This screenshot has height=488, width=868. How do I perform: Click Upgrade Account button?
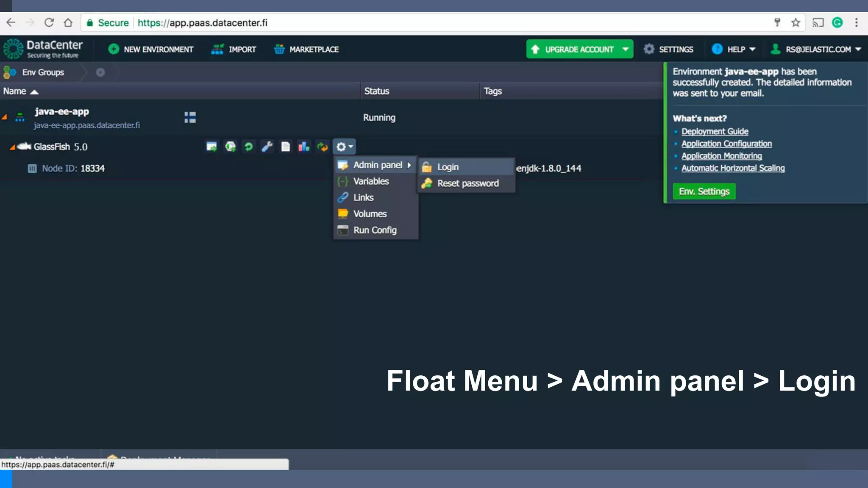coord(572,49)
